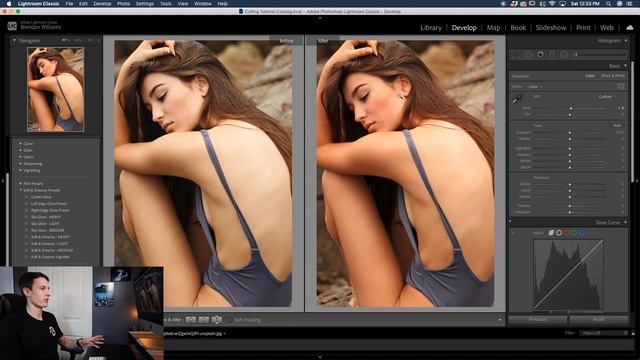Select the green curve channel
Image resolution: width=640 pixels, height=360 pixels.
point(574,233)
